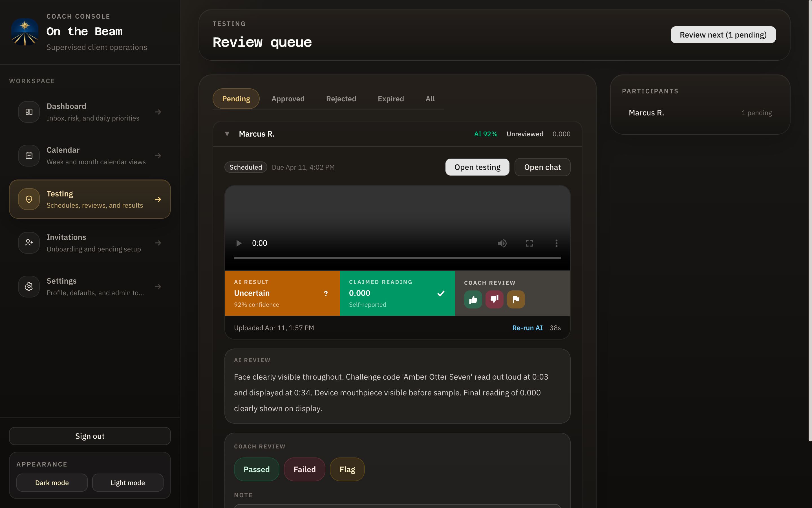812x508 pixels.
Task: Click the Unreviewed status text
Action: click(525, 134)
